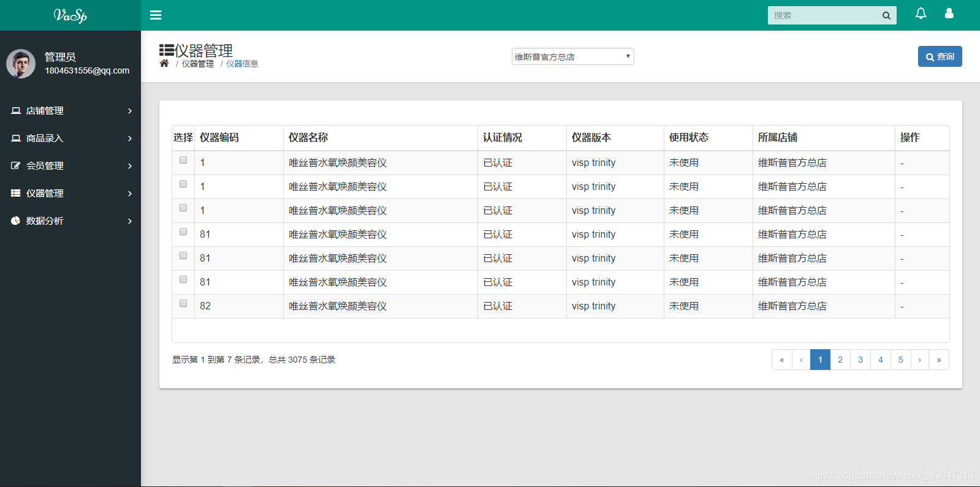The image size is (980, 487).
Task: Click the 数据分析 pie chart icon
Action: [16, 221]
